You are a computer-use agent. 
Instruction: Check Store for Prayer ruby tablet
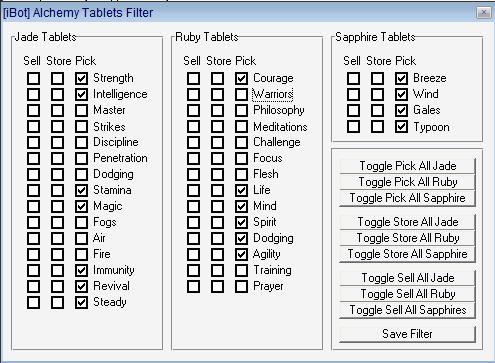217,286
